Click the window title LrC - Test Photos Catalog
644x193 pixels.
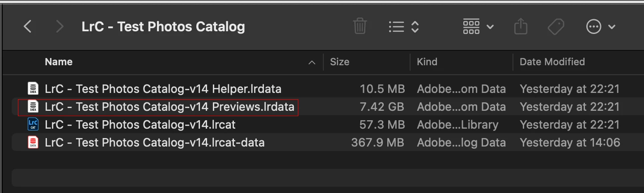(163, 27)
